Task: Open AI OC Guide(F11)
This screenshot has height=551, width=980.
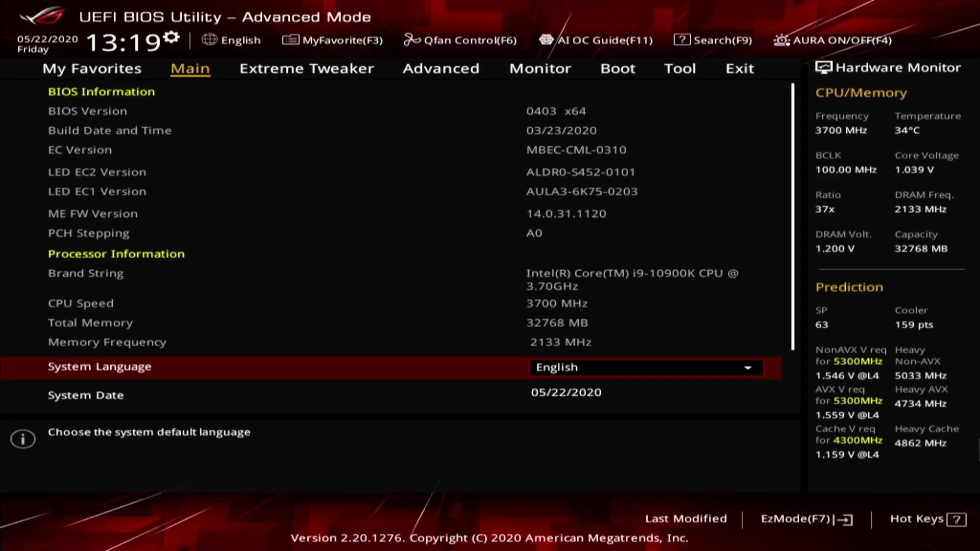Action: click(x=596, y=40)
